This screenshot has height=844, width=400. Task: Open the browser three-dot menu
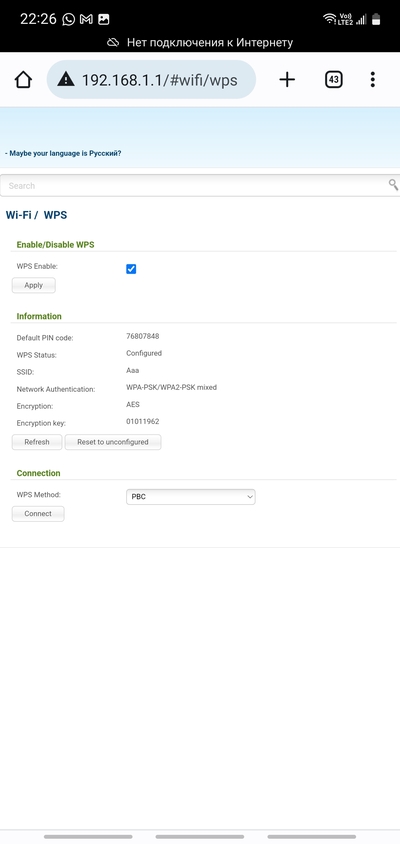pyautogui.click(x=373, y=80)
